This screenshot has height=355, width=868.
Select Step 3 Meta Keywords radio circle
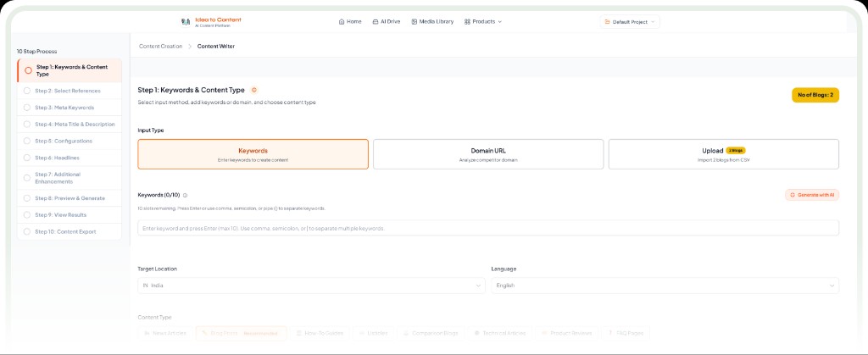point(27,108)
